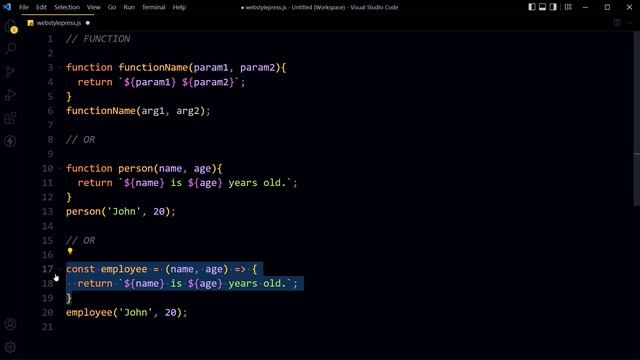640x360 pixels.
Task: Close the VS Code window
Action: coord(629,7)
